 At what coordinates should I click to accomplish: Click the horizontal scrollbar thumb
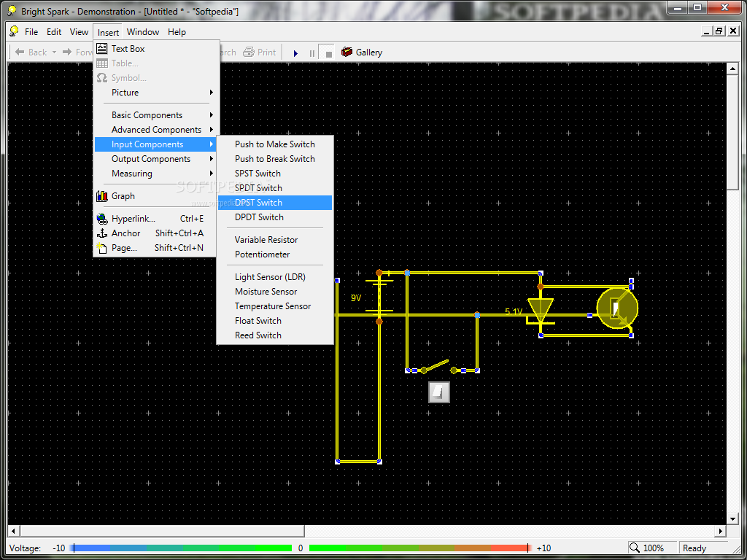[x=161, y=531]
